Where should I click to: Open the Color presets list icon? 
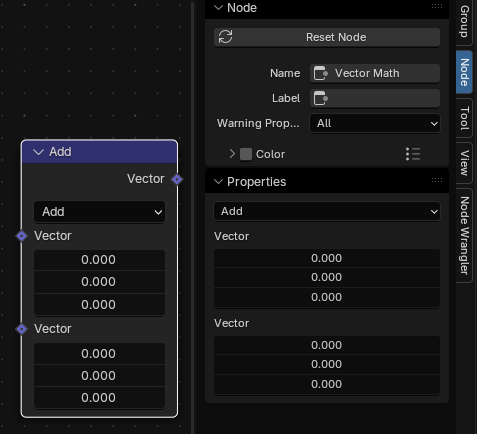[x=413, y=154]
